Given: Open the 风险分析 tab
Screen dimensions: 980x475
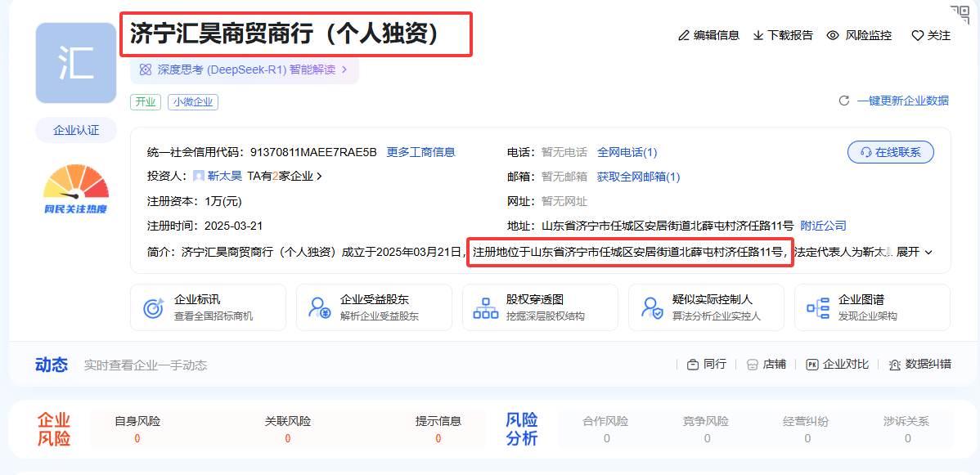Looking at the screenshot, I should pyautogui.click(x=522, y=428).
